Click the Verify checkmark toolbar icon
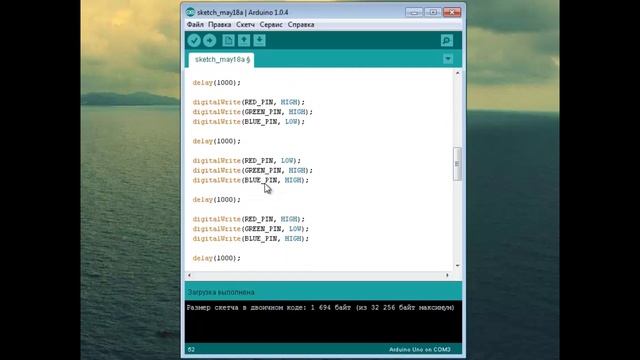The width and height of the screenshot is (640, 360). (194, 40)
